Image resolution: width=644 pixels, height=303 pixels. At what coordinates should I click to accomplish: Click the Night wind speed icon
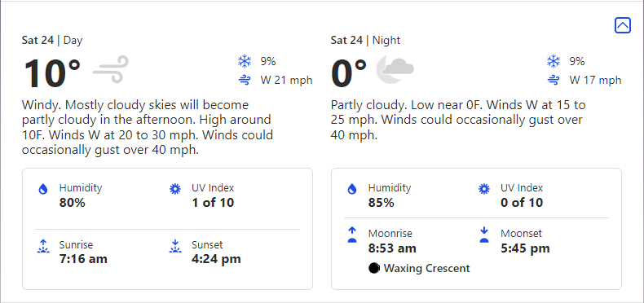(x=554, y=80)
